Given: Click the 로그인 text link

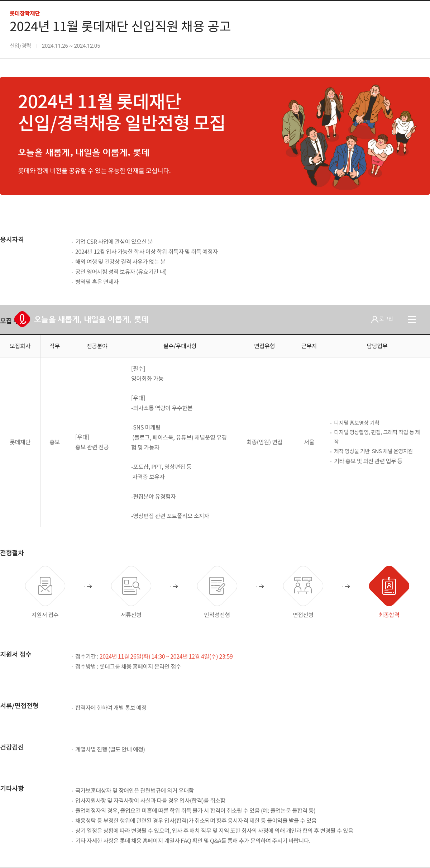Looking at the screenshot, I should [x=386, y=319].
